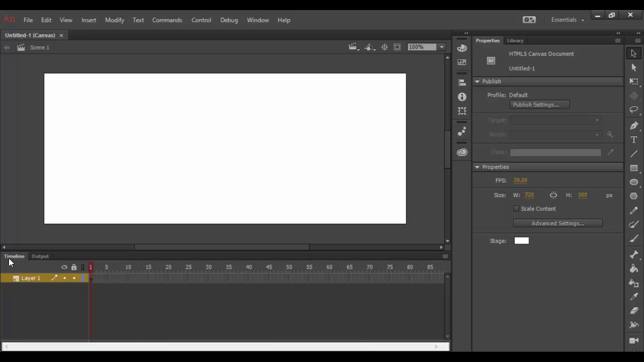Open the Modify menu
The height and width of the screenshot is (362, 644).
pyautogui.click(x=114, y=20)
